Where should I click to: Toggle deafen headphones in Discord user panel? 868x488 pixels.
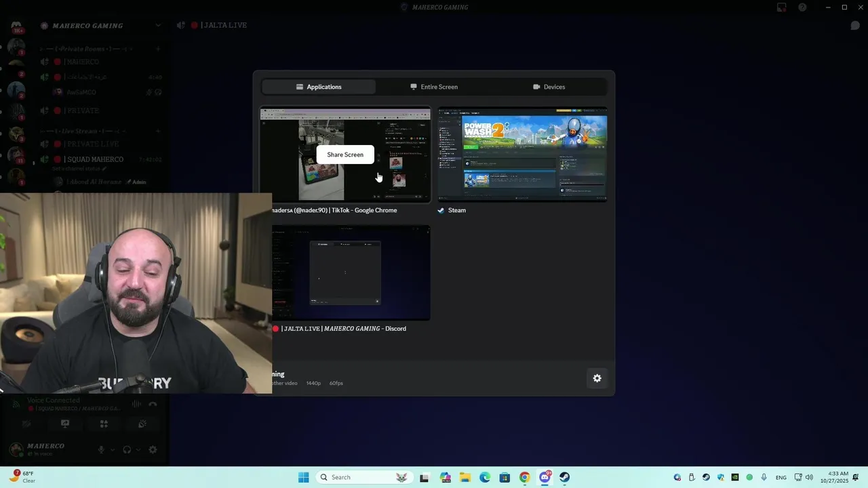tap(127, 449)
